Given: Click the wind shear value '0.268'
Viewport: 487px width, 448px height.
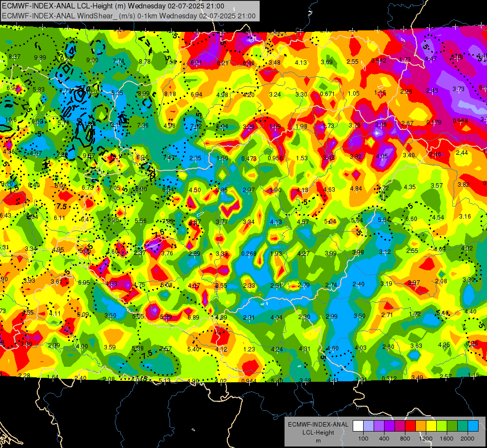Looking at the screenshot, I should 249,254.
